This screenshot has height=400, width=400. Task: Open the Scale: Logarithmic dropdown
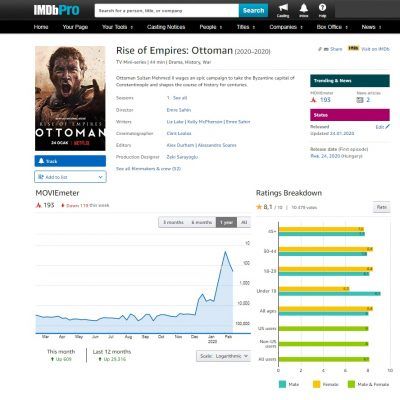[223, 356]
